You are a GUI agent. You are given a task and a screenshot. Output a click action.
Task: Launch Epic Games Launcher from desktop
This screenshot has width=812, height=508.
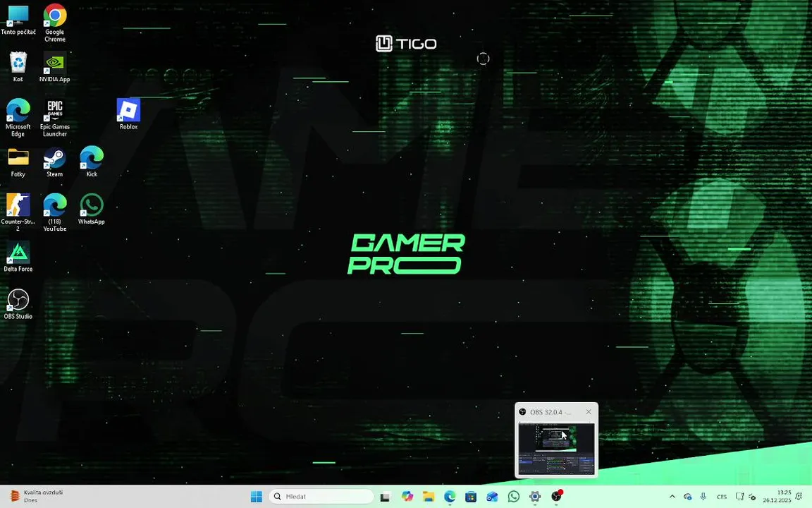(55, 118)
